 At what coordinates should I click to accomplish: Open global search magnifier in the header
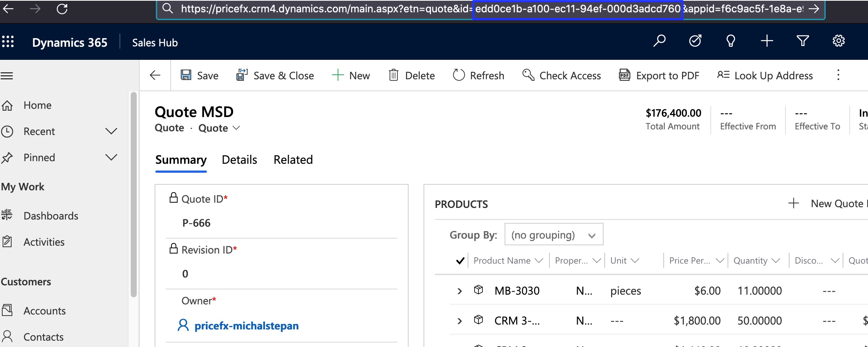coord(659,41)
